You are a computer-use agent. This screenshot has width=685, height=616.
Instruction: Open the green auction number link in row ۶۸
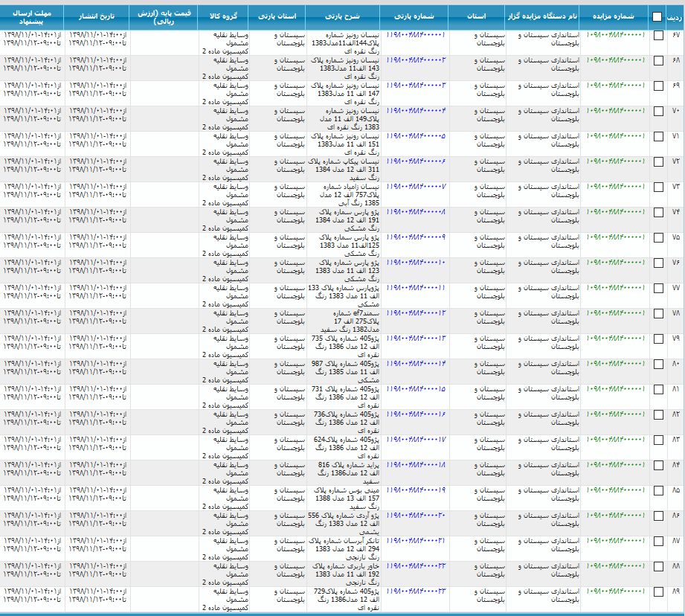click(616, 60)
